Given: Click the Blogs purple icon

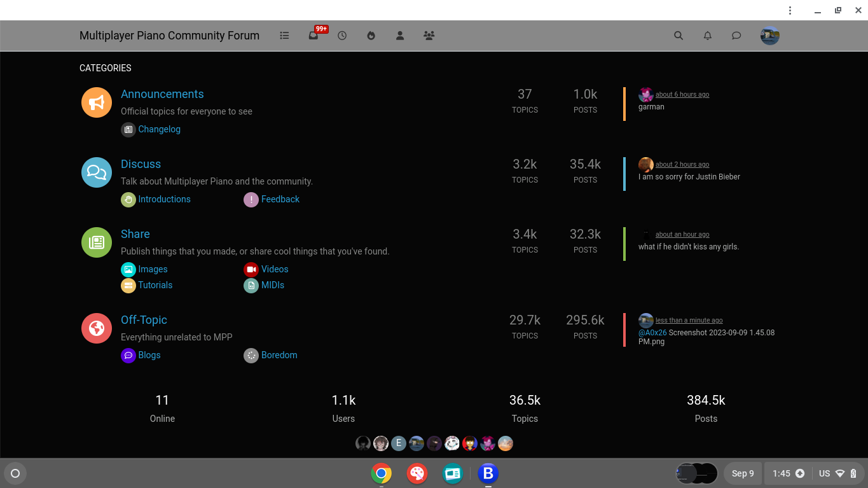Looking at the screenshot, I should click(128, 355).
